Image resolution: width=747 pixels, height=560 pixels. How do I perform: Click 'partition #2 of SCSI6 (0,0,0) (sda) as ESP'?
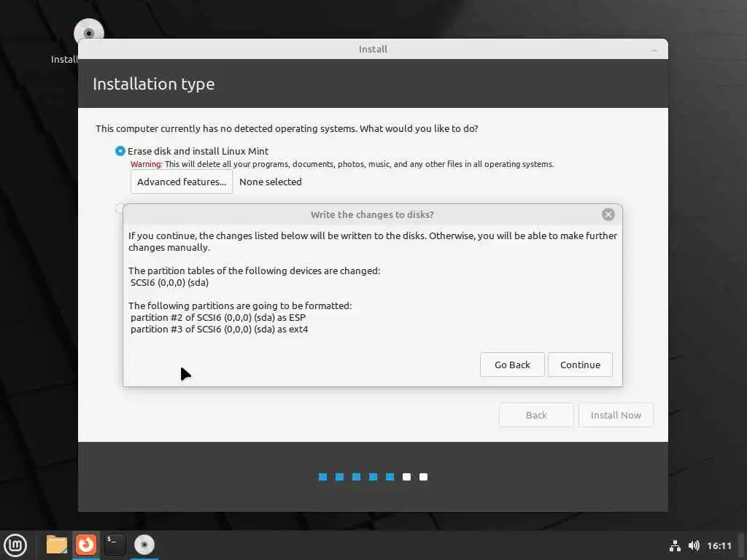(x=217, y=318)
